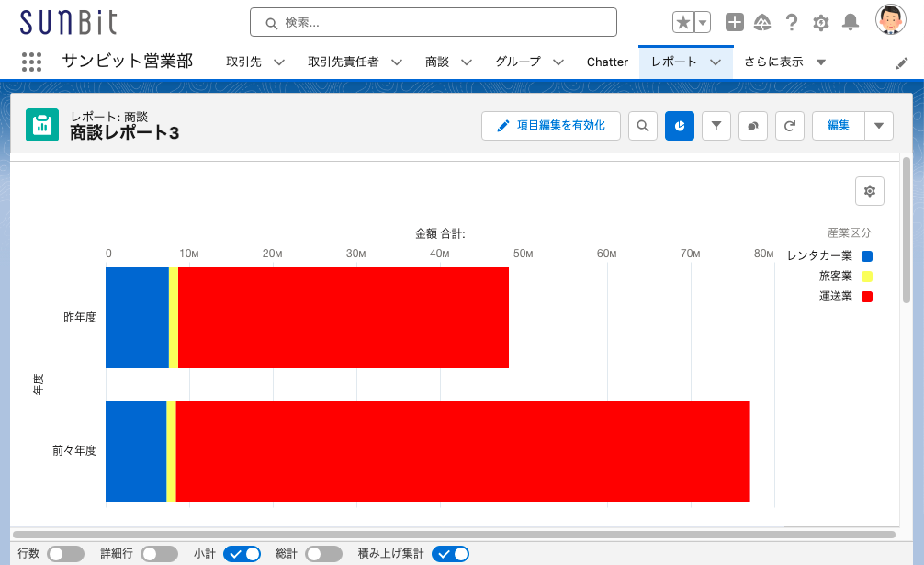Toggle the 詳細行 switch
This screenshot has height=565, width=924.
159,554
